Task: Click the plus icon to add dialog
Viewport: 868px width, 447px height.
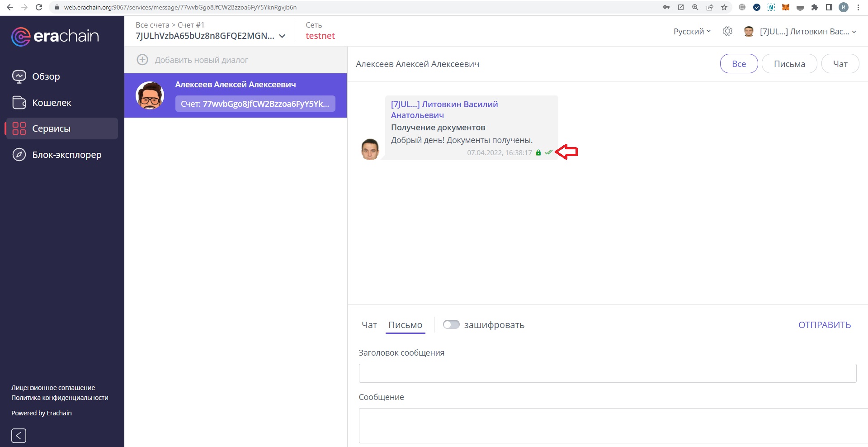Action: (142, 60)
